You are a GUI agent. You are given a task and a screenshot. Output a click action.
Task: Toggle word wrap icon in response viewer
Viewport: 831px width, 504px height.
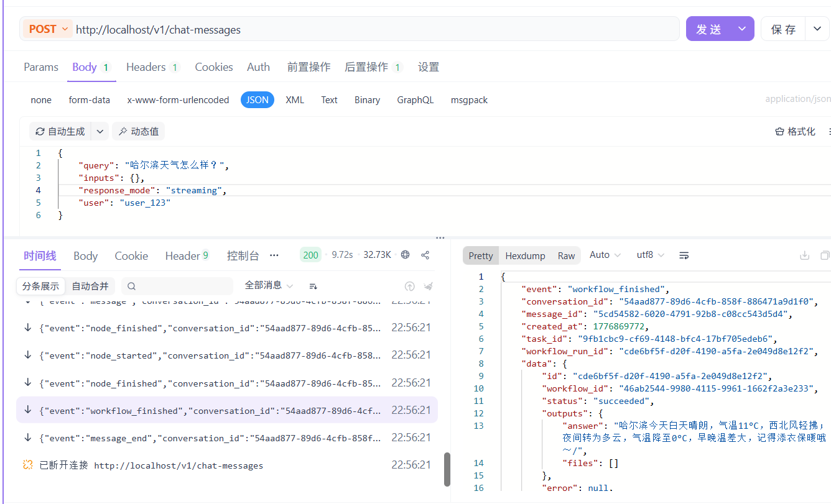point(684,255)
